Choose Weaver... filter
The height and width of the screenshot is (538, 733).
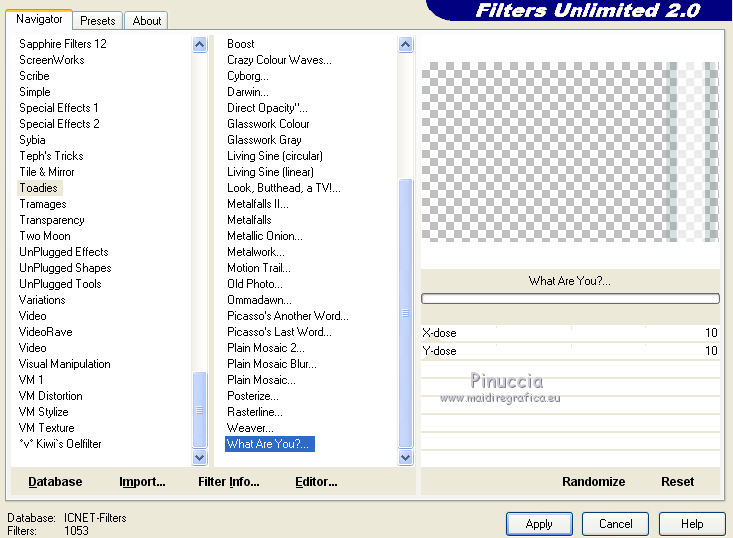(x=250, y=428)
